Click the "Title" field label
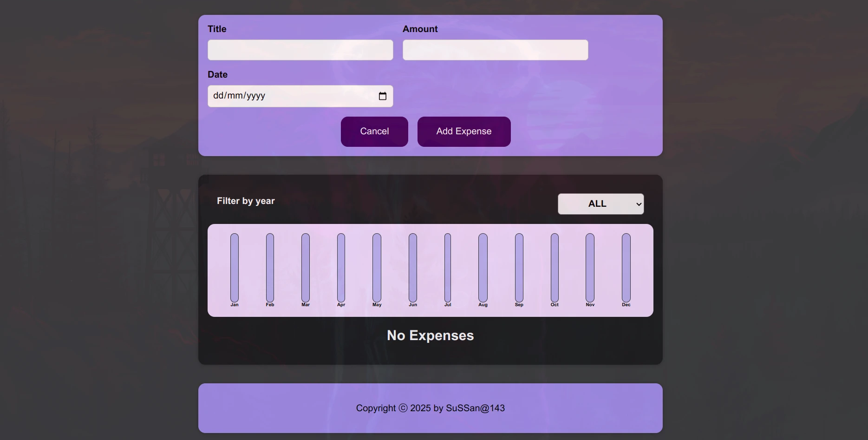The height and width of the screenshot is (440, 868). point(217,29)
